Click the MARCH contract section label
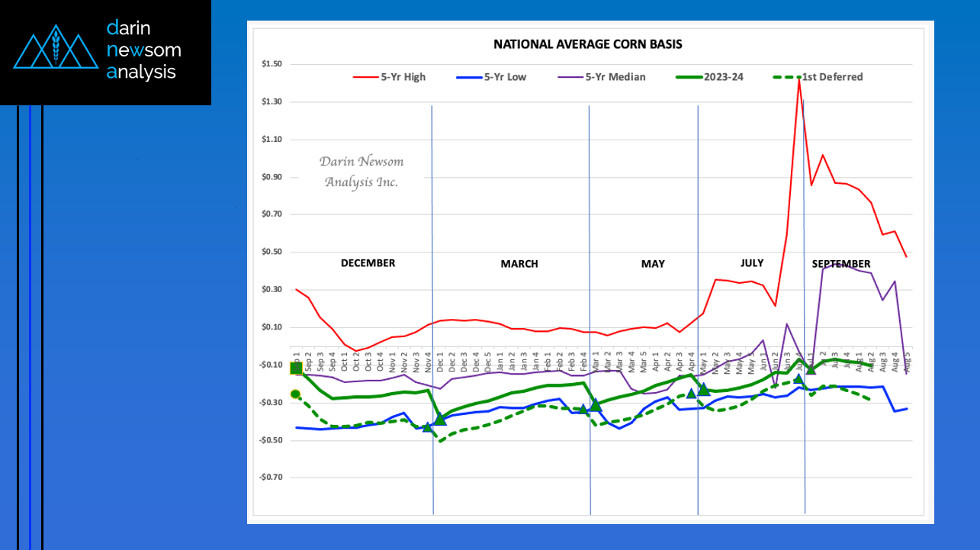Viewport: 980px width, 550px height. pyautogui.click(x=519, y=264)
